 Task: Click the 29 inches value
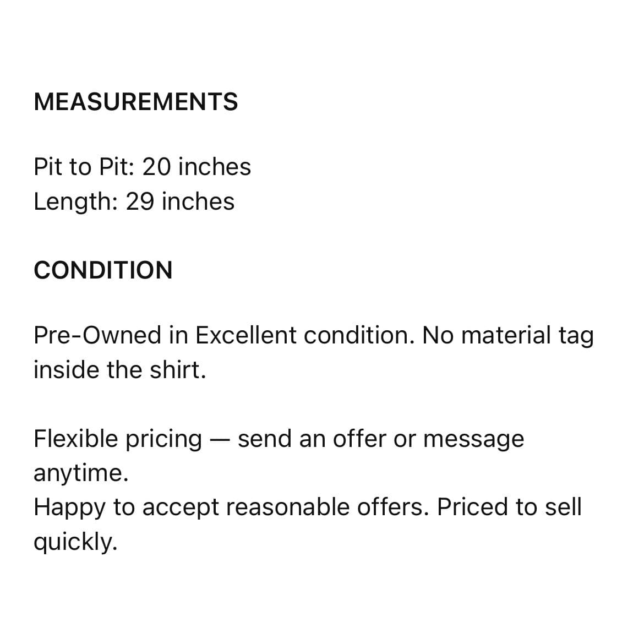pos(180,201)
